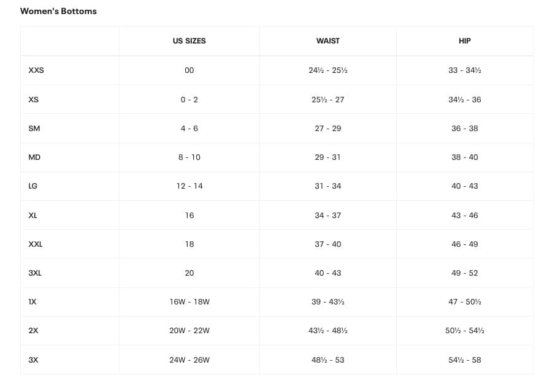Click the US size 00 cell
Viewport: 555px width, 392px height.
(189, 70)
